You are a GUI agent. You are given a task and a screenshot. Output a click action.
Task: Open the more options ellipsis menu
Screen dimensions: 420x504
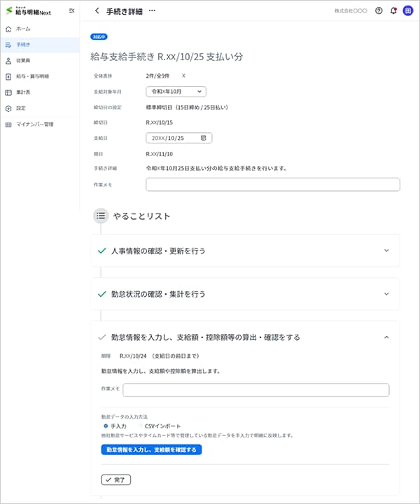coord(152,11)
